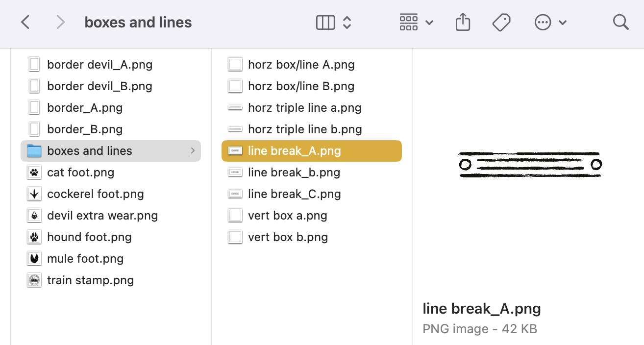Click the forward navigation arrow

tap(60, 22)
